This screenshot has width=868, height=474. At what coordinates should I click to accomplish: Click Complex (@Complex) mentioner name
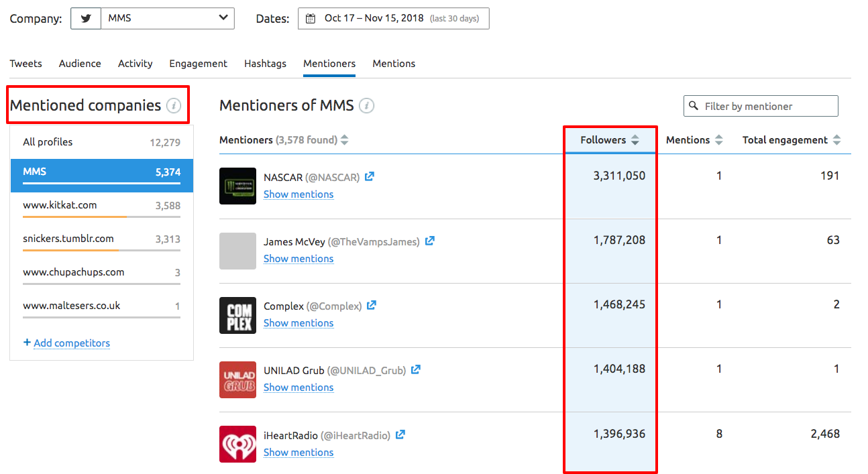click(x=313, y=306)
